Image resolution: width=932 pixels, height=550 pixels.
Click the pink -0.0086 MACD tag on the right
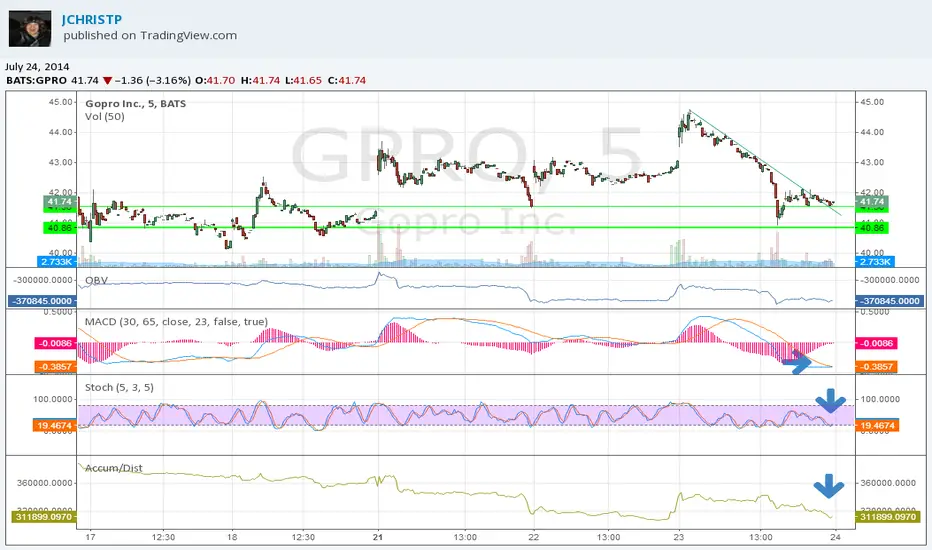tap(876, 343)
